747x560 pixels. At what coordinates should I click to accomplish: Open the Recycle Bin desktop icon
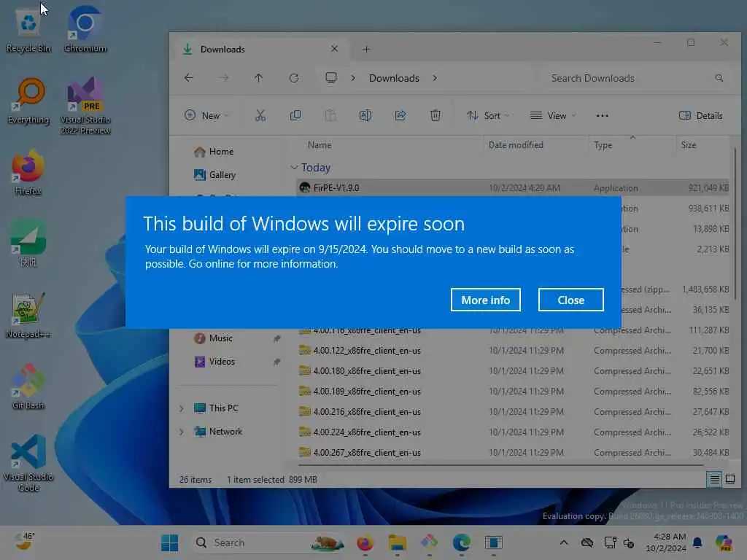28,31
